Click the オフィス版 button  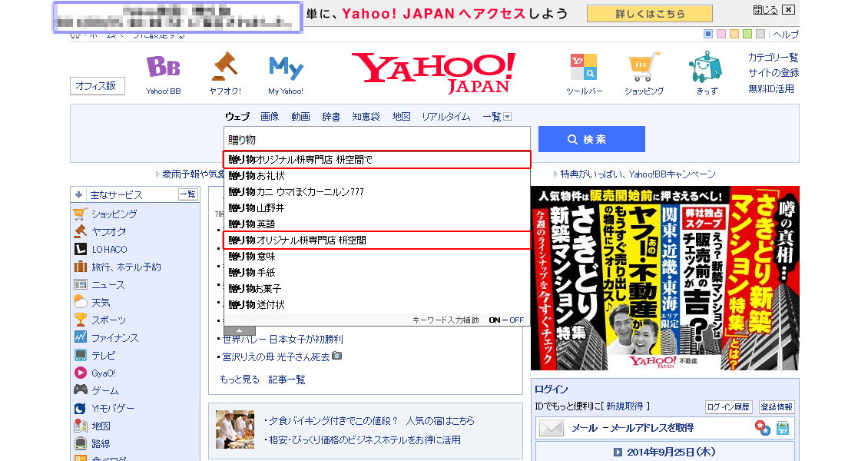coord(97,86)
